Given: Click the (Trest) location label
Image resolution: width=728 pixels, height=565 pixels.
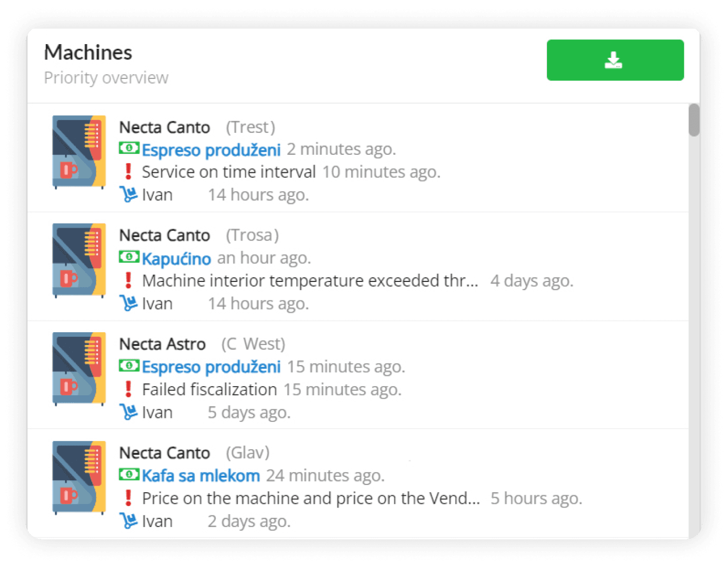Looking at the screenshot, I should click(x=251, y=127).
